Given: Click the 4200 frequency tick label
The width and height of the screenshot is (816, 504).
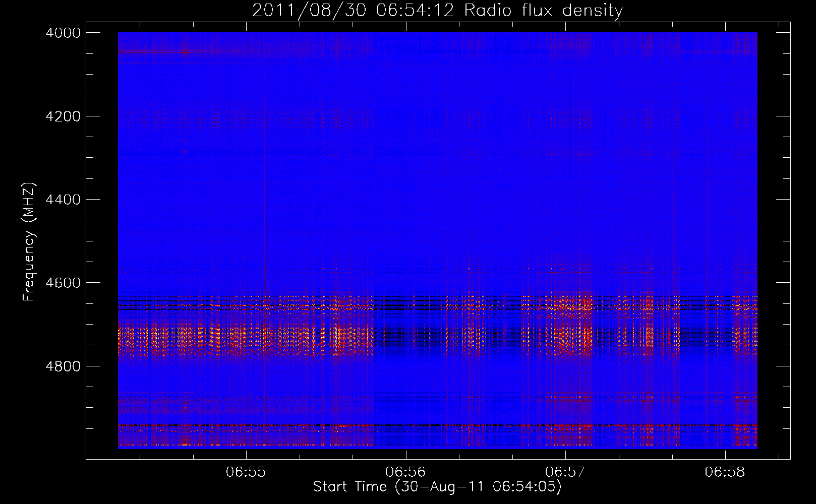Looking at the screenshot, I should (63, 116).
